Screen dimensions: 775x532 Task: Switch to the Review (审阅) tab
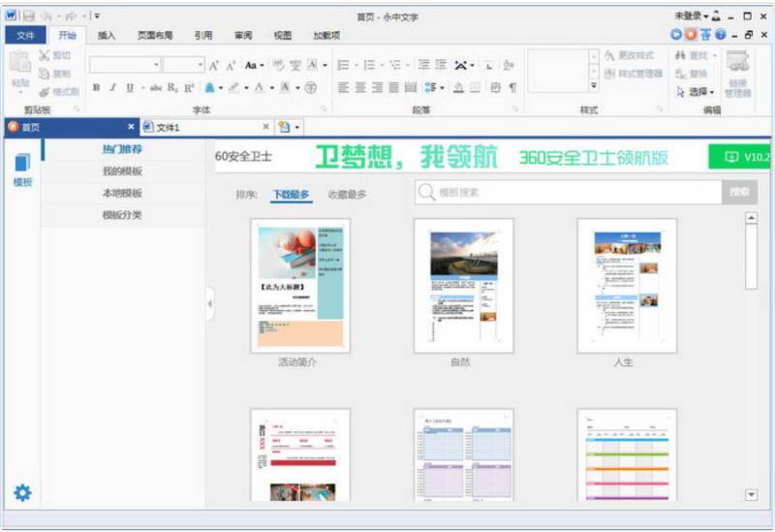tap(243, 35)
